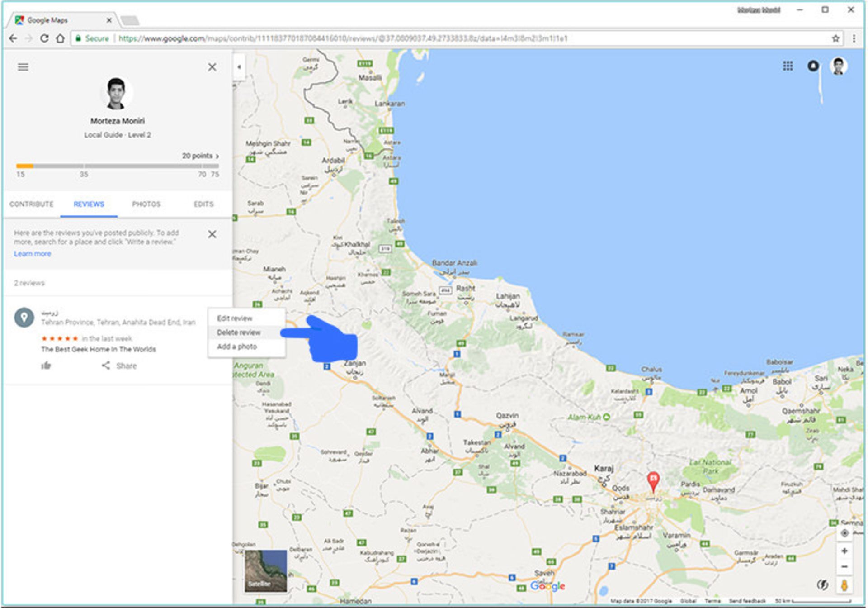Viewport: 868px width, 608px height.
Task: Select the Street View pegman
Action: tap(844, 585)
